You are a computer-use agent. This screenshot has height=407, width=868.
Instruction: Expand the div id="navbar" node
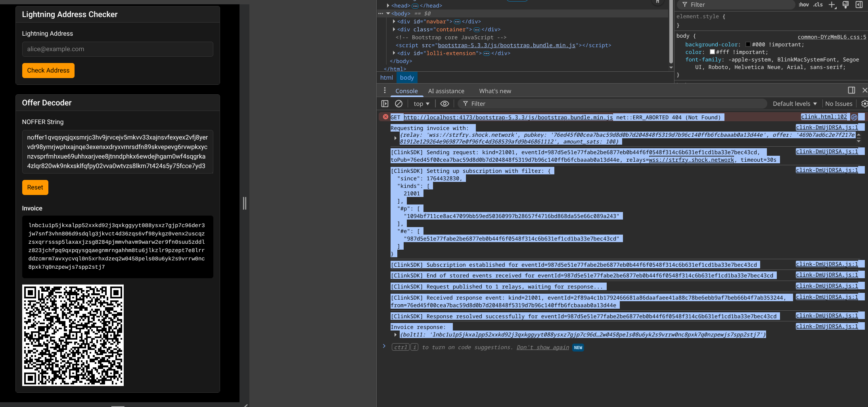[x=394, y=21]
